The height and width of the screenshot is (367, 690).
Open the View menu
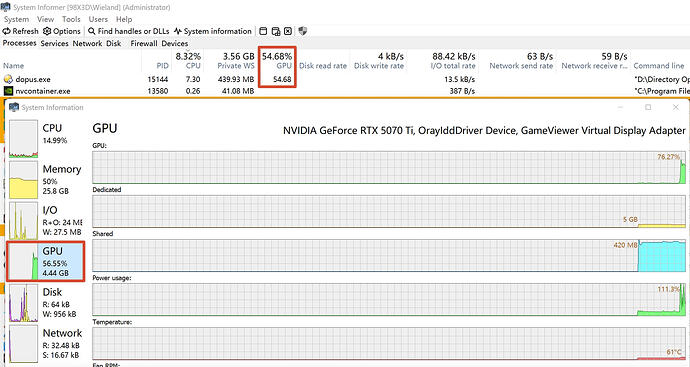point(45,19)
